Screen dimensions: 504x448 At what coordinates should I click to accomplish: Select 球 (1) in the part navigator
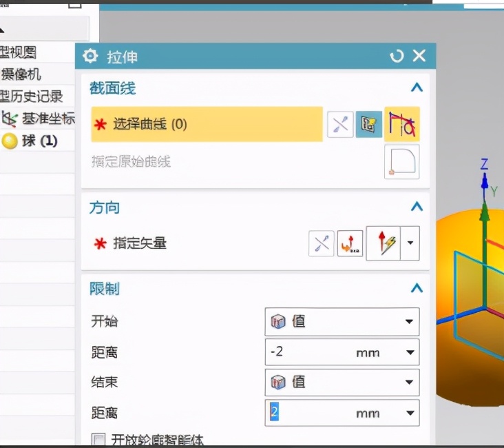[40, 141]
